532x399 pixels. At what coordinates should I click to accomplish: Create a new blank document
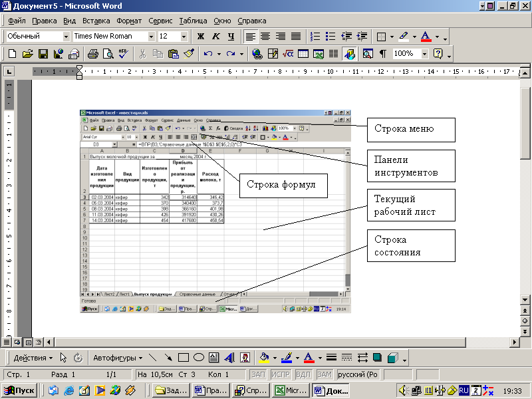pos(12,54)
